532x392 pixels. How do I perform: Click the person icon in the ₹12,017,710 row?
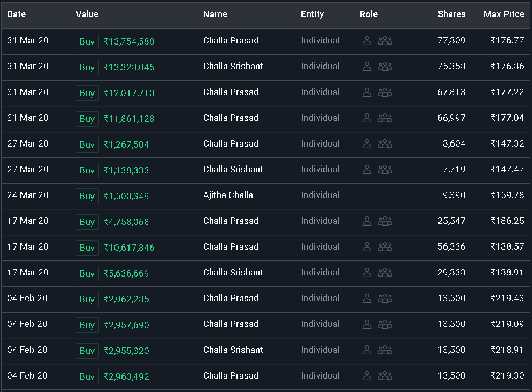coord(367,92)
